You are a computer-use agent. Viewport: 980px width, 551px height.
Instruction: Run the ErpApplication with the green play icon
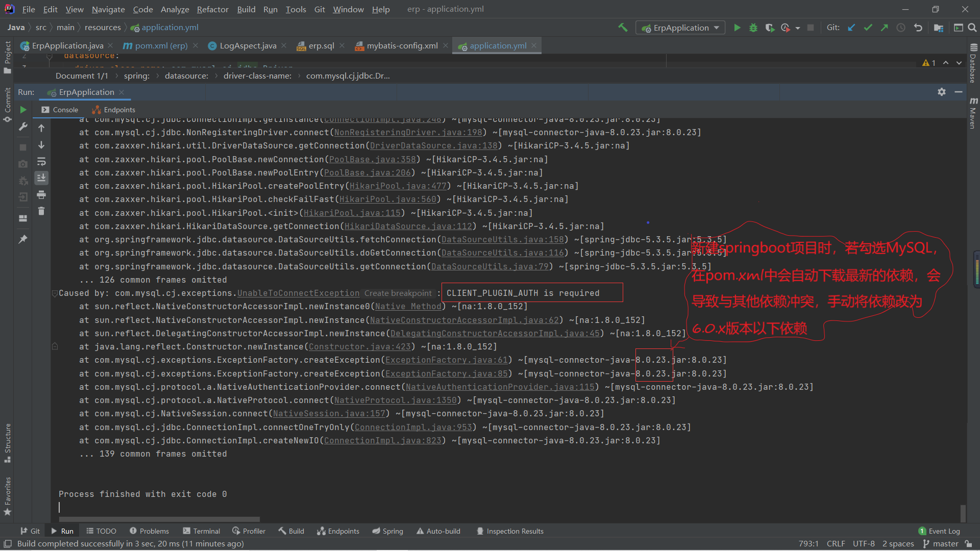click(737, 28)
